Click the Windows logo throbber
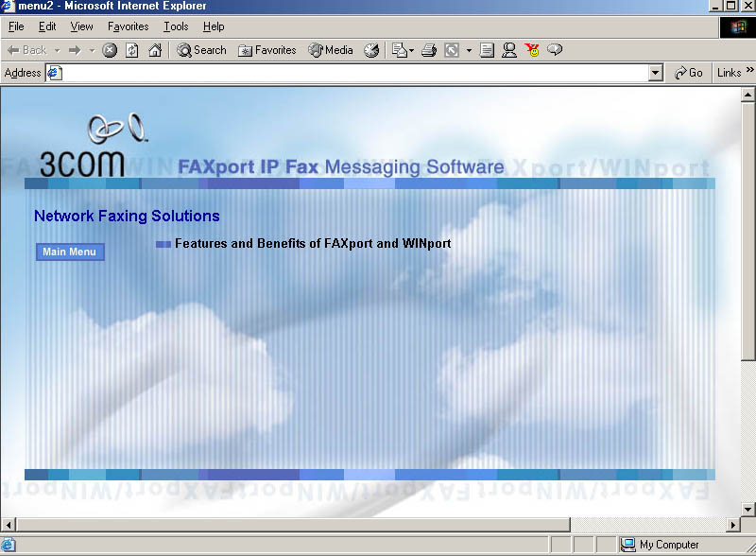The height and width of the screenshot is (556, 756). click(737, 27)
